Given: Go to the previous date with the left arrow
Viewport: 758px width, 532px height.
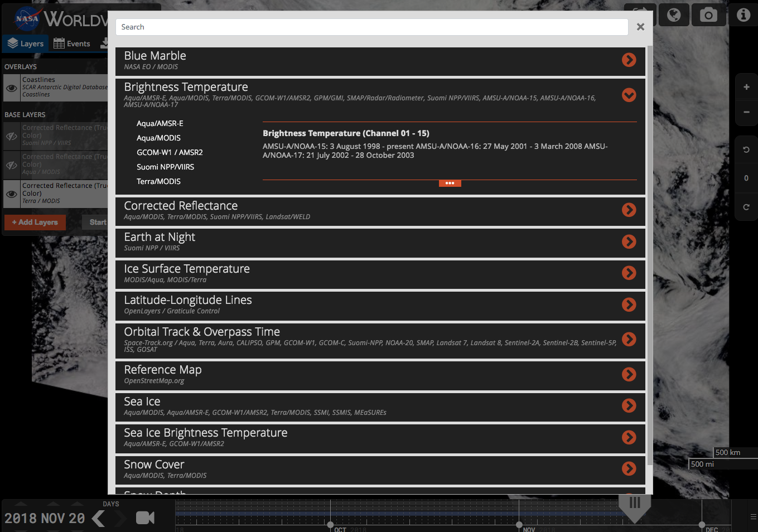Looking at the screenshot, I should click(98, 518).
